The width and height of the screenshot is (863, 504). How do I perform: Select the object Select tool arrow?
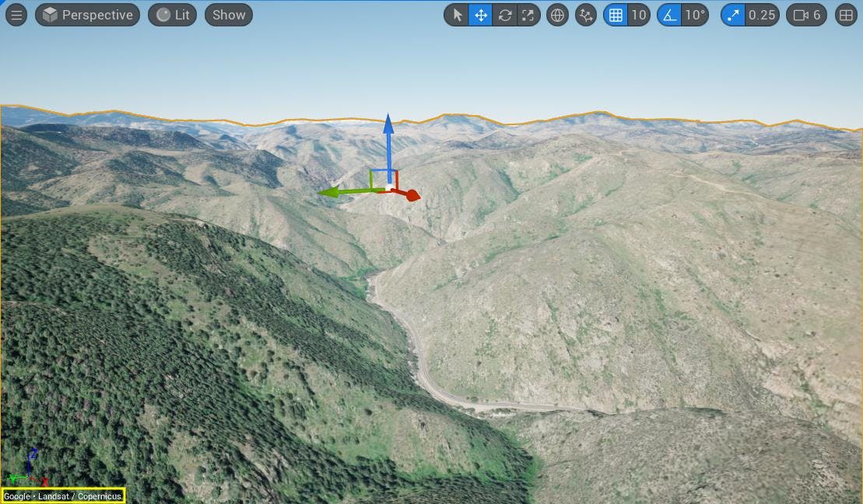[x=457, y=14]
